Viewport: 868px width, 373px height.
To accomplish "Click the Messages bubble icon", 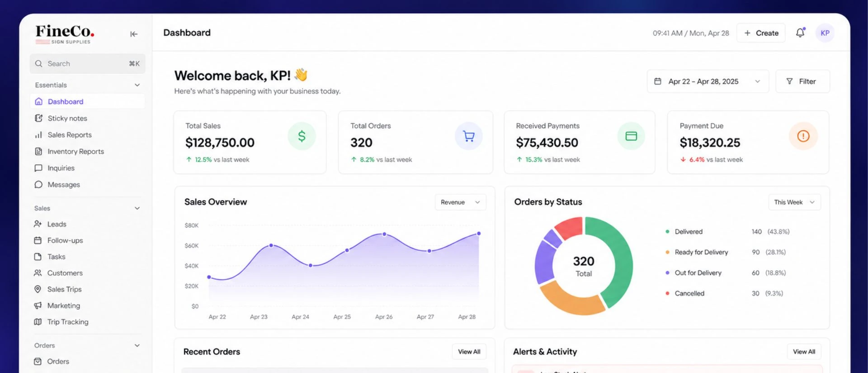I will pos(38,185).
